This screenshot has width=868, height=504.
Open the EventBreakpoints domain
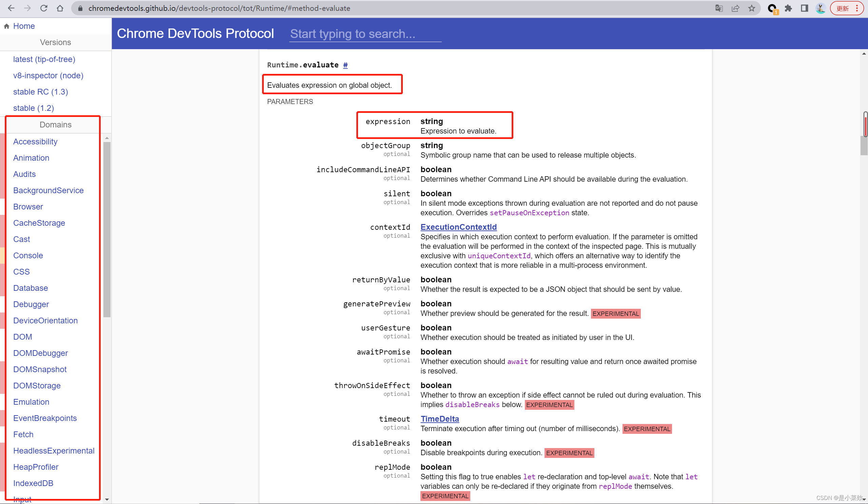tap(45, 418)
